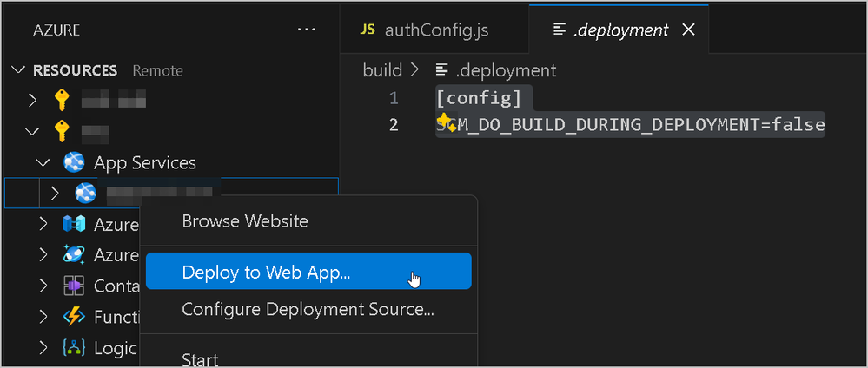Image resolution: width=868 pixels, height=368 pixels.
Task: Collapse the second subscription node
Action: click(x=33, y=132)
